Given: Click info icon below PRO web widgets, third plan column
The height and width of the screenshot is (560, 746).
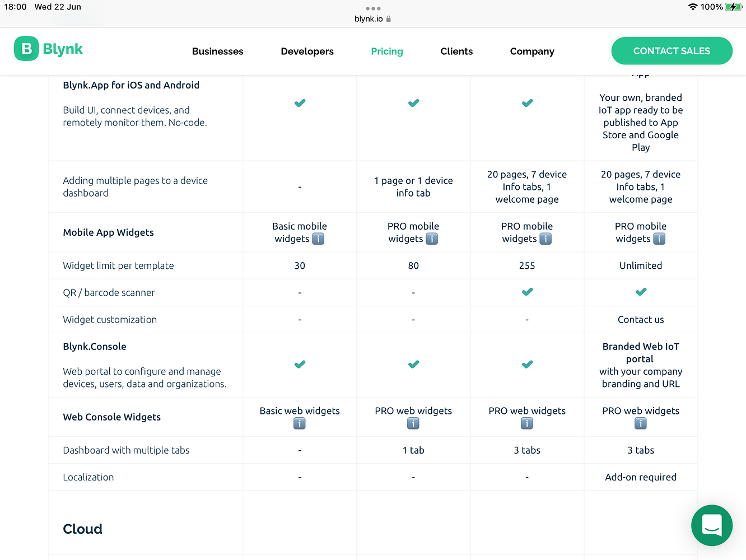Looking at the screenshot, I should pos(526,424).
